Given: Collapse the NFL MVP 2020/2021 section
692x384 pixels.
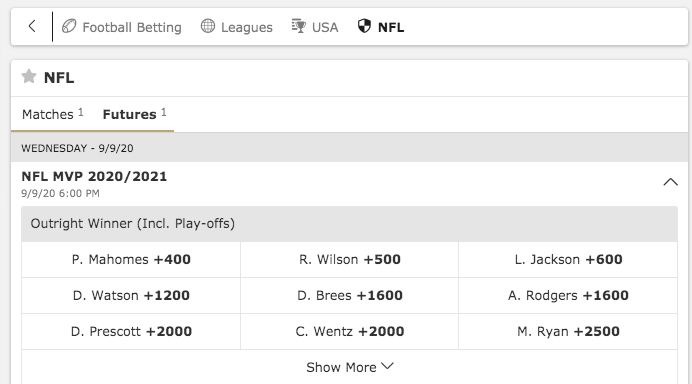Looking at the screenshot, I should tap(670, 182).
